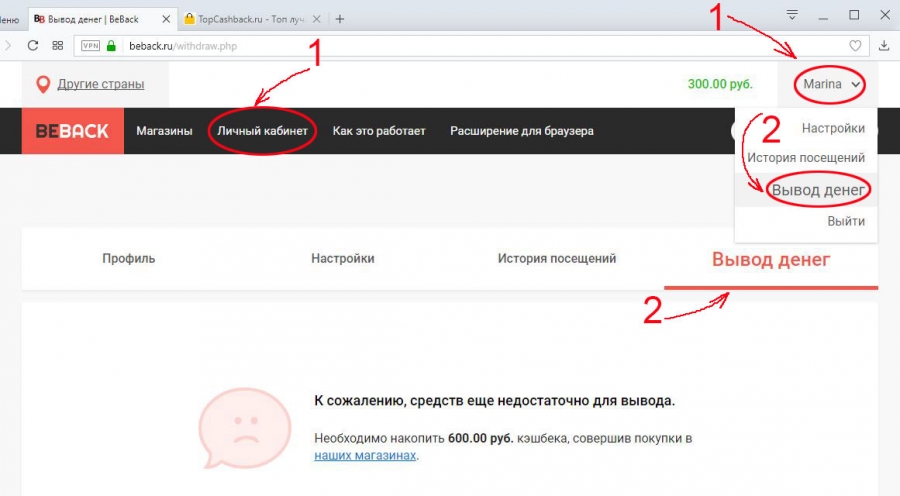The width and height of the screenshot is (900, 496).
Task: Open downloads via the download arrow icon
Action: click(884, 46)
